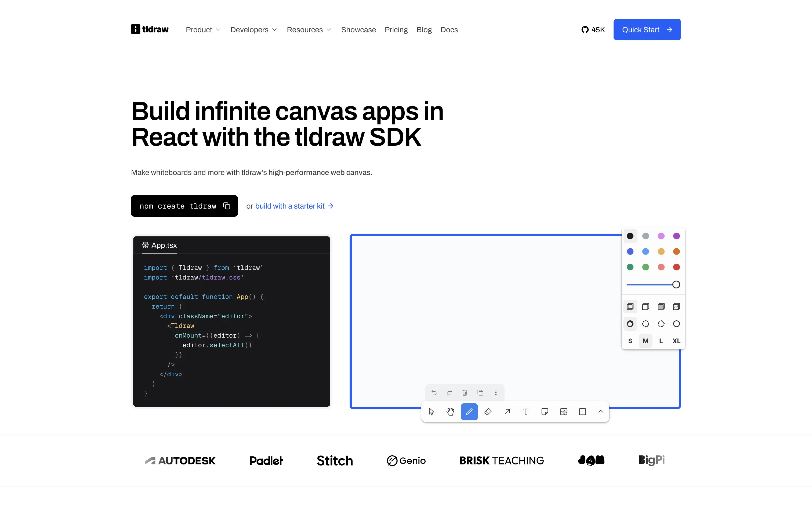Go to Pricing page

click(x=396, y=30)
